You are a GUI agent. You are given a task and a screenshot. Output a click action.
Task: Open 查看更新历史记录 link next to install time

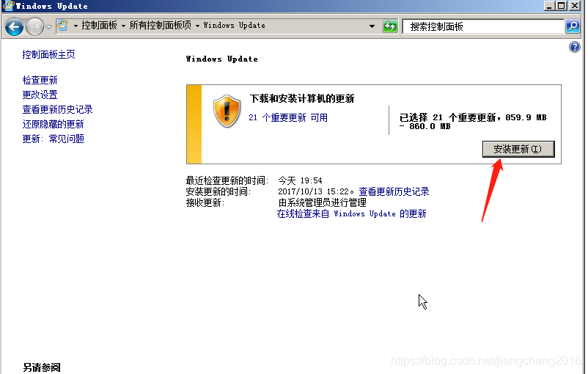(x=394, y=191)
